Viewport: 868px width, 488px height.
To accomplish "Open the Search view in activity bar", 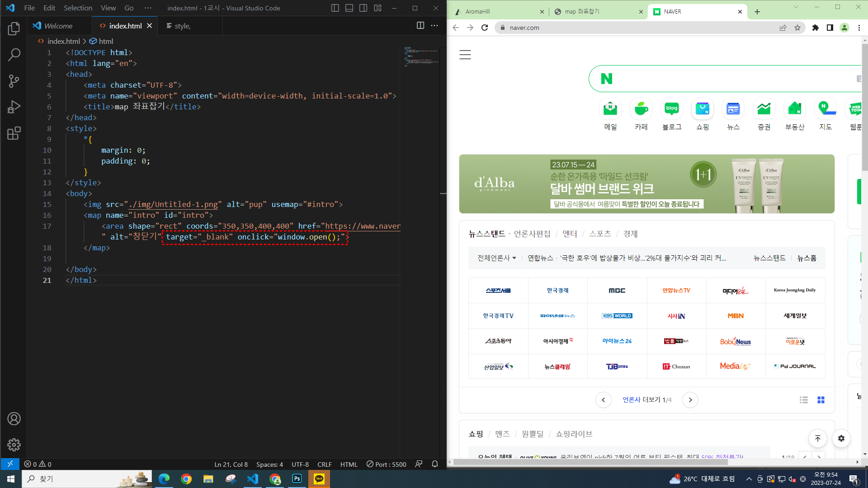I will click(x=14, y=55).
